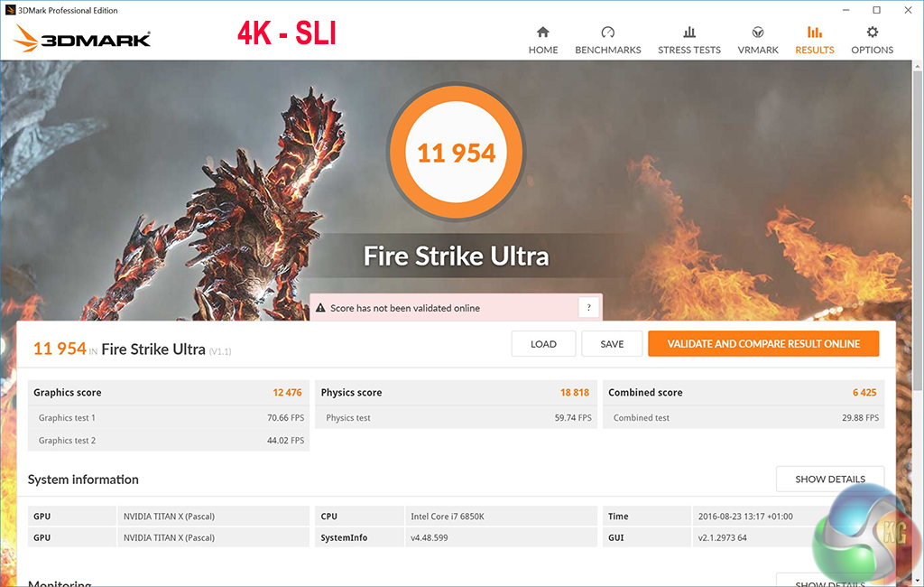This screenshot has height=587, width=924.
Task: Open the Home tab
Action: pyautogui.click(x=542, y=40)
